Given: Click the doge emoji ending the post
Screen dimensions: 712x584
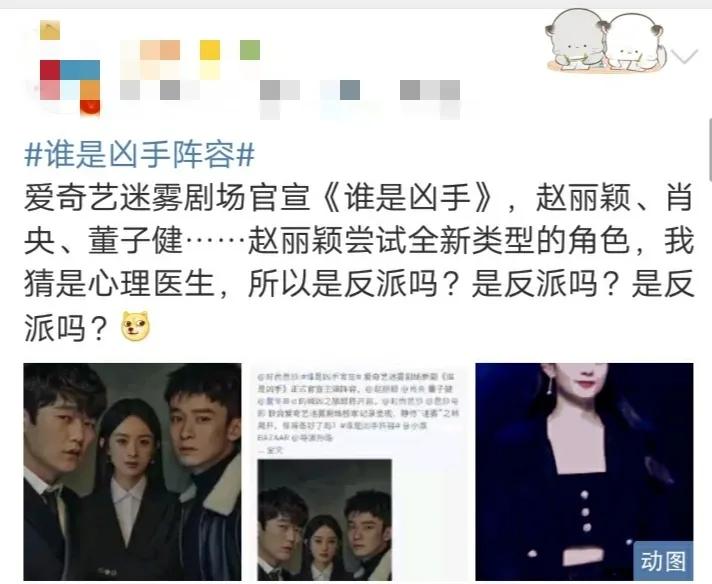Looking at the screenshot, I should point(135,327).
